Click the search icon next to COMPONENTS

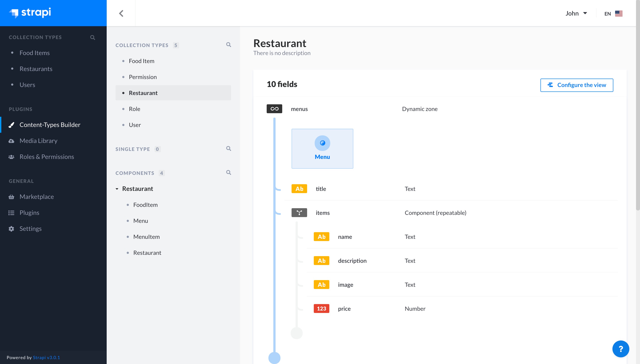coord(228,172)
